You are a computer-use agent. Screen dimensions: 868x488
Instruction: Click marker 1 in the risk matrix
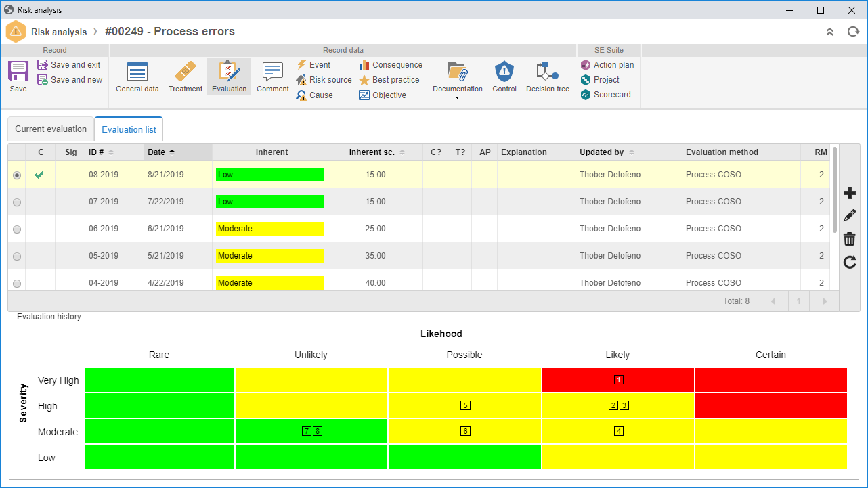click(x=619, y=380)
